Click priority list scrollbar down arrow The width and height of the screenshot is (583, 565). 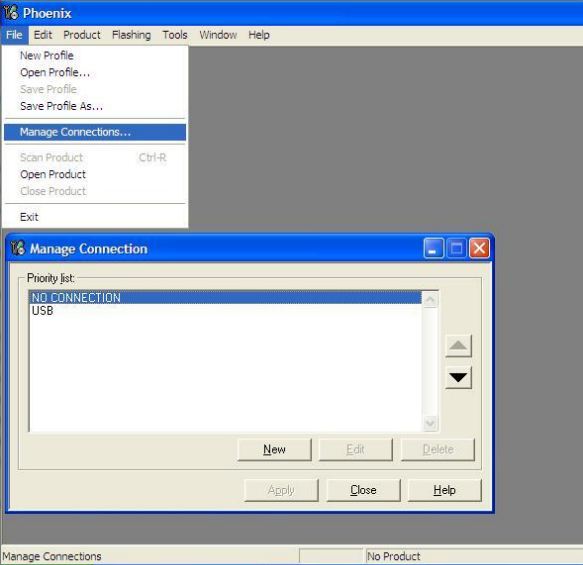[430, 423]
